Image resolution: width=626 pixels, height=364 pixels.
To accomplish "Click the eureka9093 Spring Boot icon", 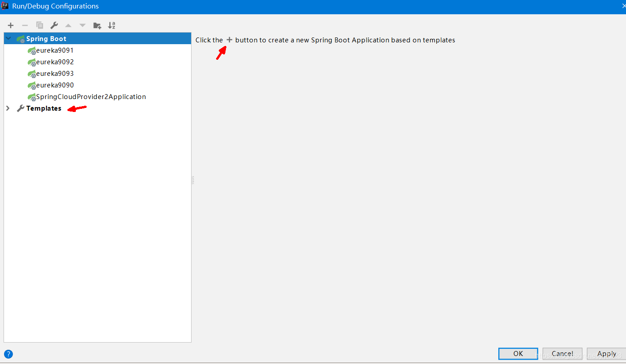I will pos(32,74).
